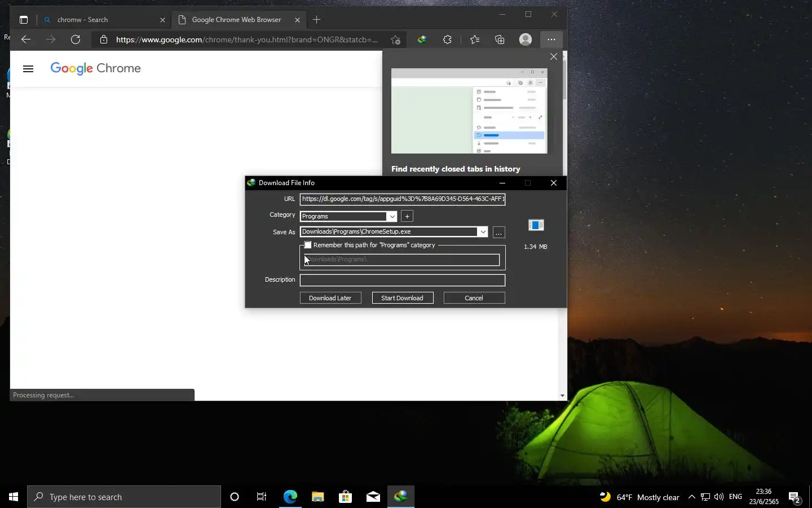The height and width of the screenshot is (508, 812).
Task: Open Extensions puzzle icon in Edge
Action: point(447,40)
